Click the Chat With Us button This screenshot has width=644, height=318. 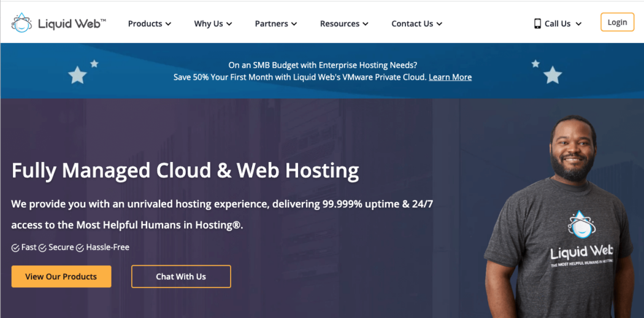[x=181, y=276]
